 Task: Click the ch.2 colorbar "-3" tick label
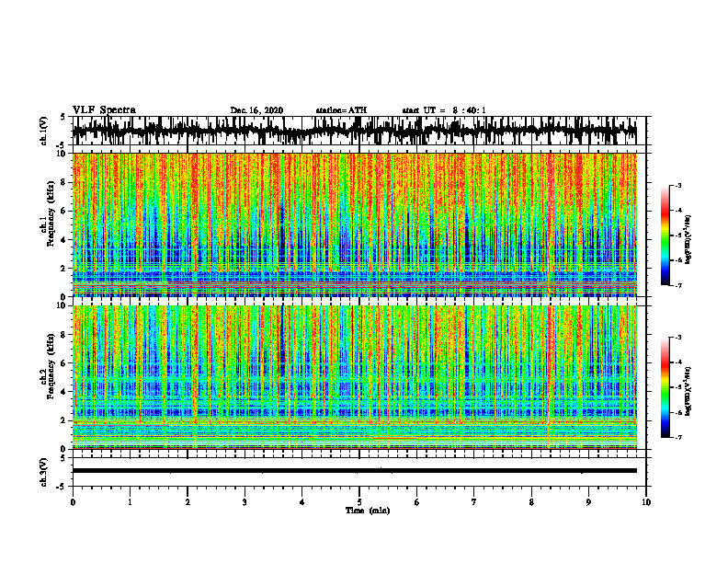(x=678, y=338)
